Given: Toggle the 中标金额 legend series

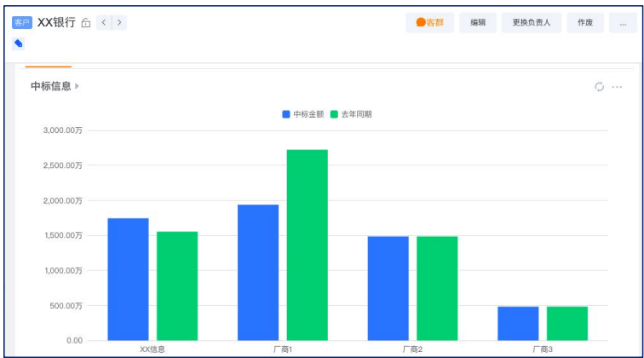Looking at the screenshot, I should coord(303,114).
